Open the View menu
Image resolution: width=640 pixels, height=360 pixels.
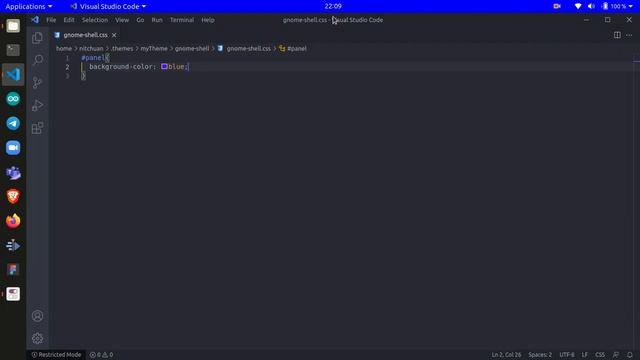coord(122,20)
